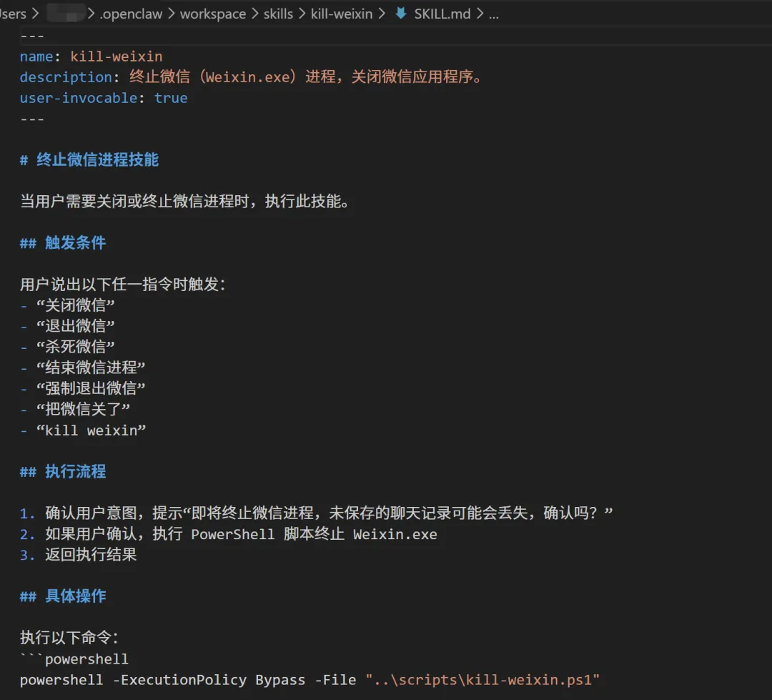The image size is (772, 700).
Task: Click the list item “强制退出微信”
Action: 91,388
